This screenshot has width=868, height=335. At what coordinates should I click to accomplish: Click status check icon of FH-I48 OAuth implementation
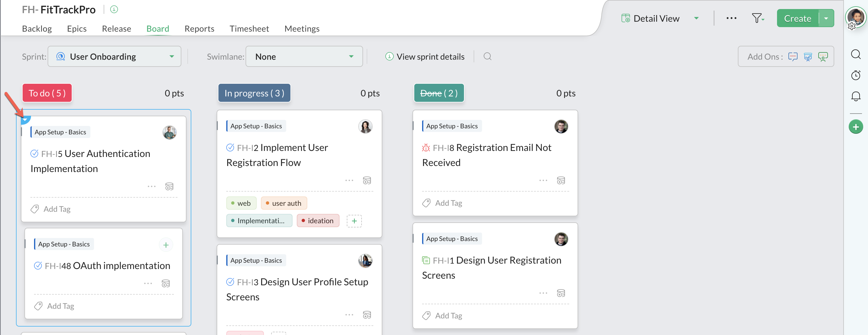[x=38, y=266]
